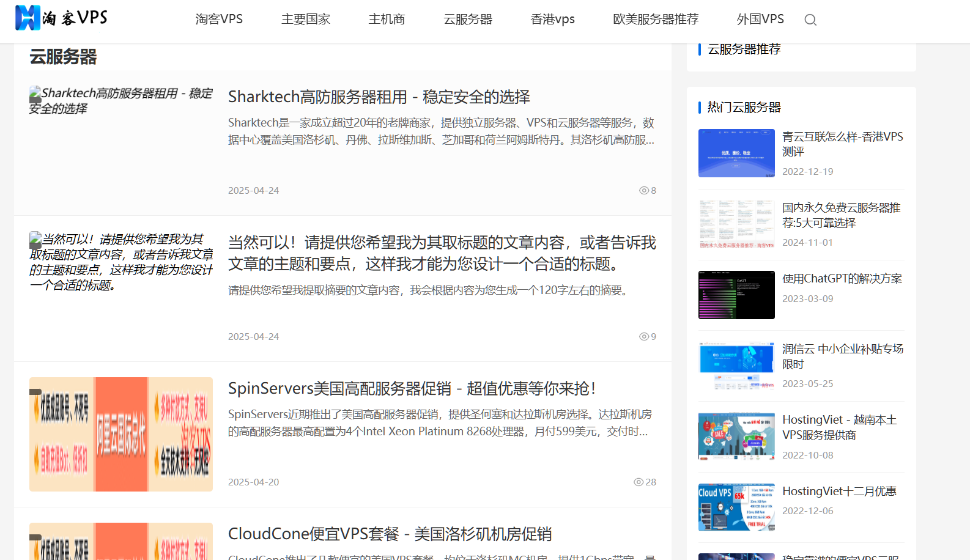Open sidebar link 国内永久免费云服务器推荐
The image size is (970, 560).
842,215
